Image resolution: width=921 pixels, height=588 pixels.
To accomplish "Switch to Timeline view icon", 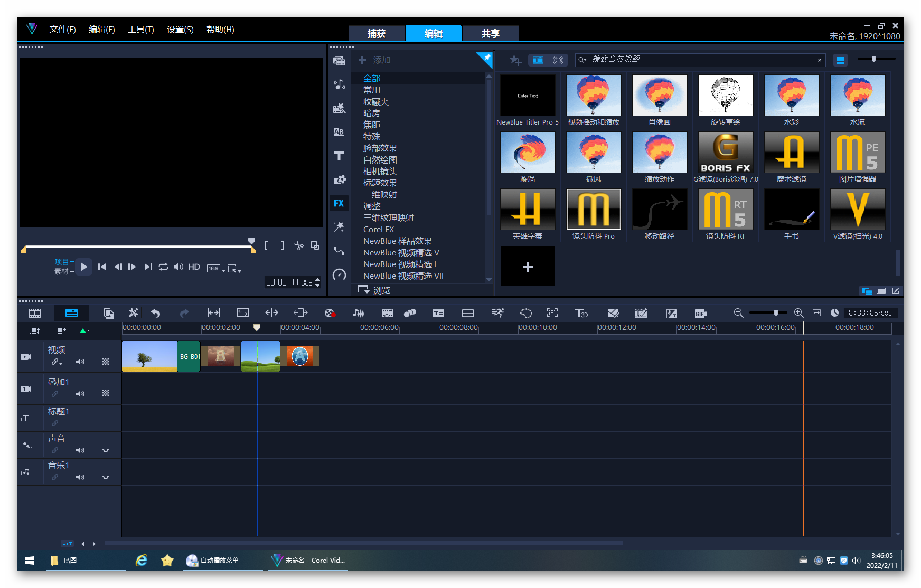I will (x=71, y=313).
